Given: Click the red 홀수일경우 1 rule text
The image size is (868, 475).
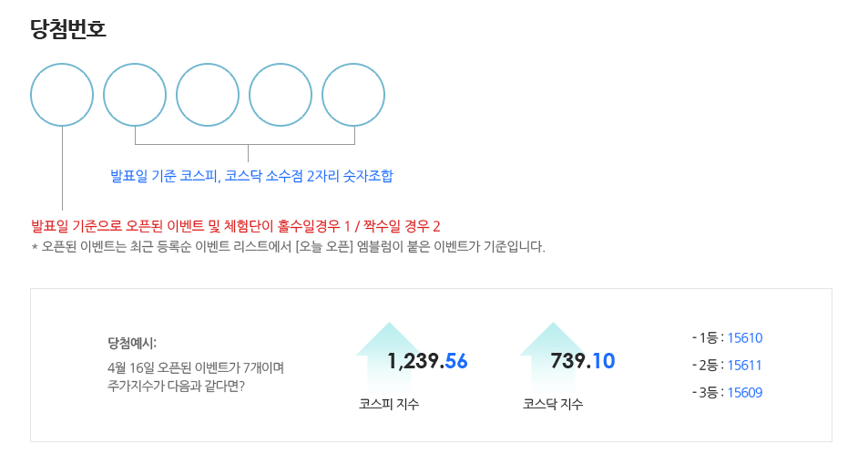Looking at the screenshot, I should (x=235, y=226).
